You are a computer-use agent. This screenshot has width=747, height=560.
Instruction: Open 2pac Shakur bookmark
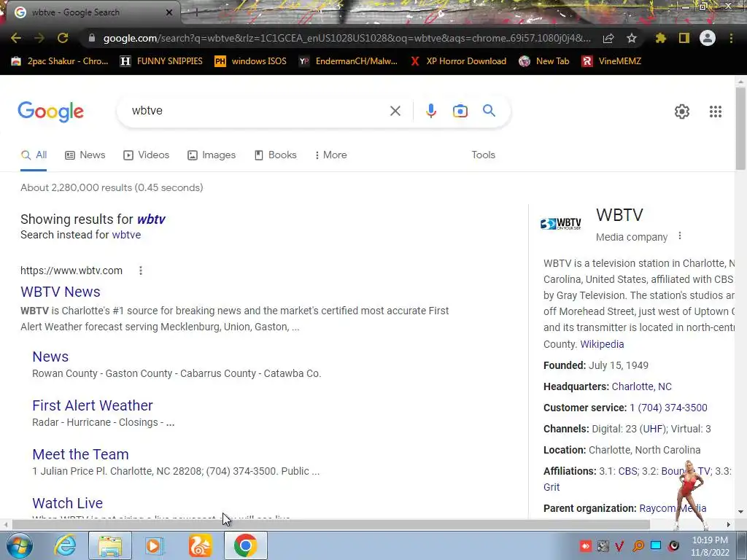[x=60, y=61]
